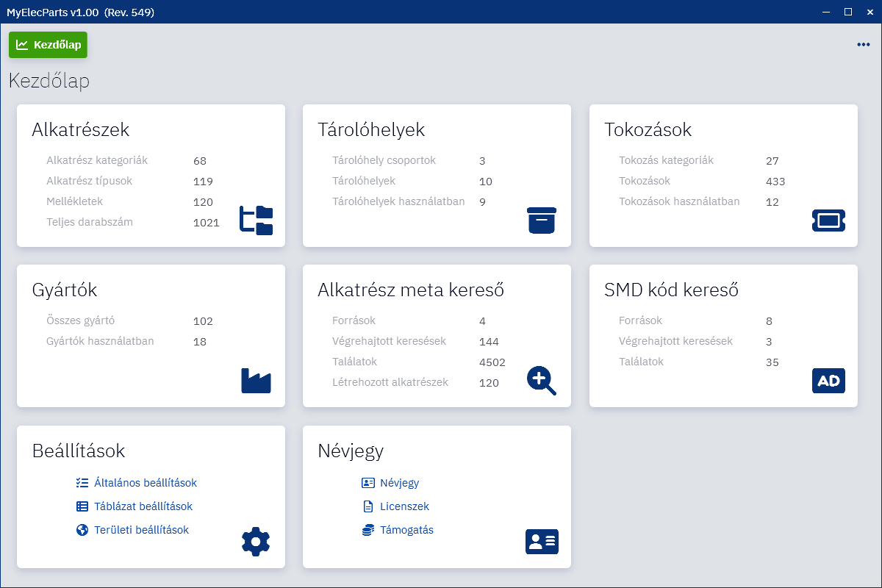The image size is (882, 588).
Task: Click the archive box icon in Tárolóhelyek
Action: point(542,220)
